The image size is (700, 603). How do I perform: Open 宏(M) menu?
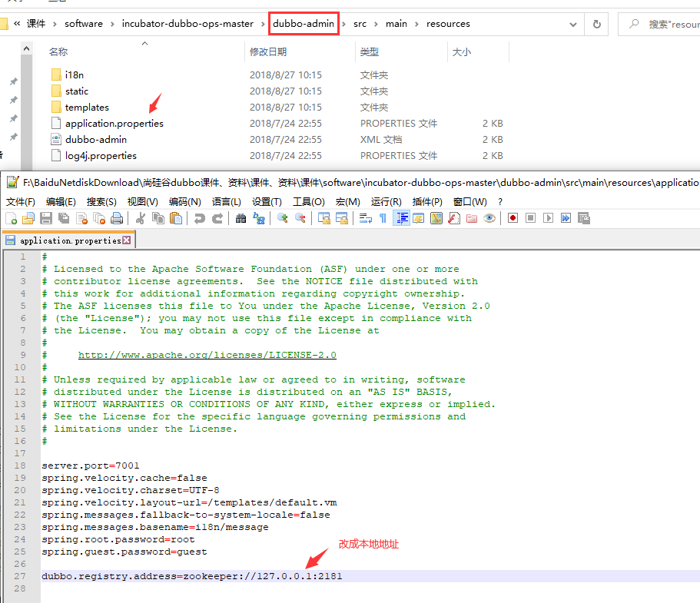[348, 202]
